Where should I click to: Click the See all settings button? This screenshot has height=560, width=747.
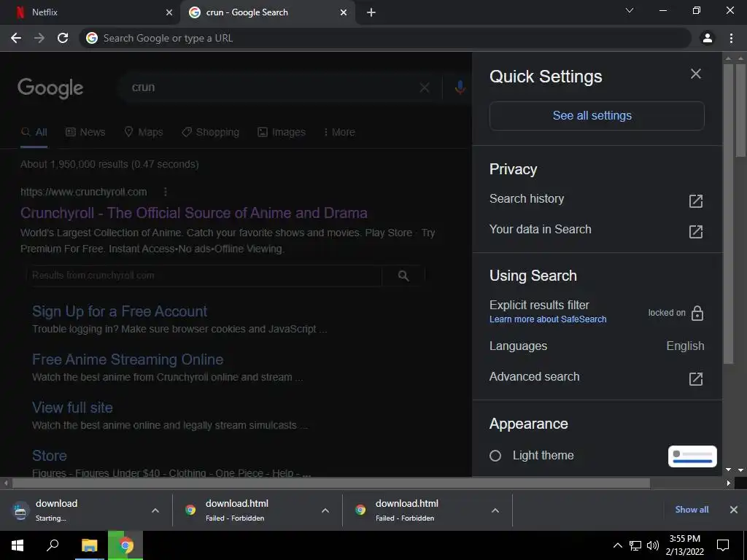coord(597,116)
